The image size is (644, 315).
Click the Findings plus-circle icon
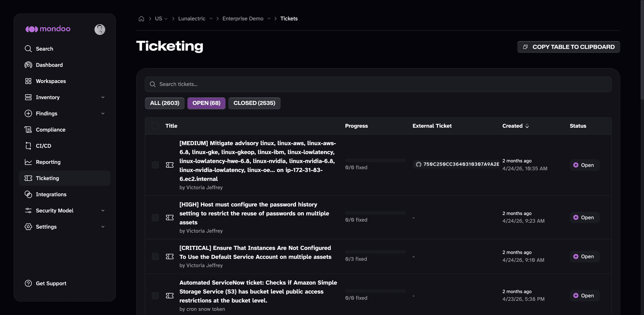coord(28,113)
